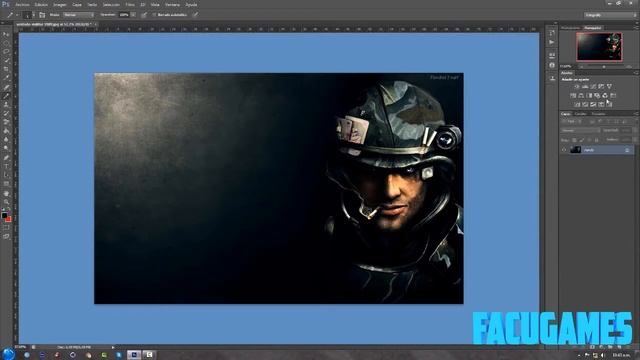
Task: Select the Path Selection tool
Action: 6,175
